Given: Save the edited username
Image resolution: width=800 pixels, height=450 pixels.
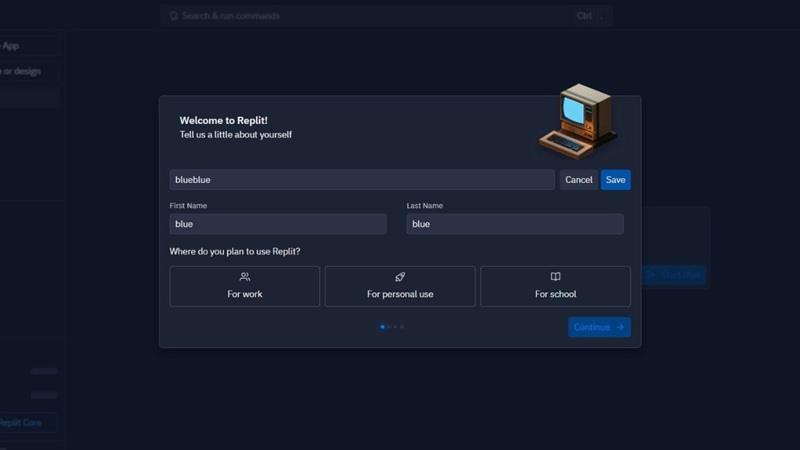Looking at the screenshot, I should [x=615, y=180].
